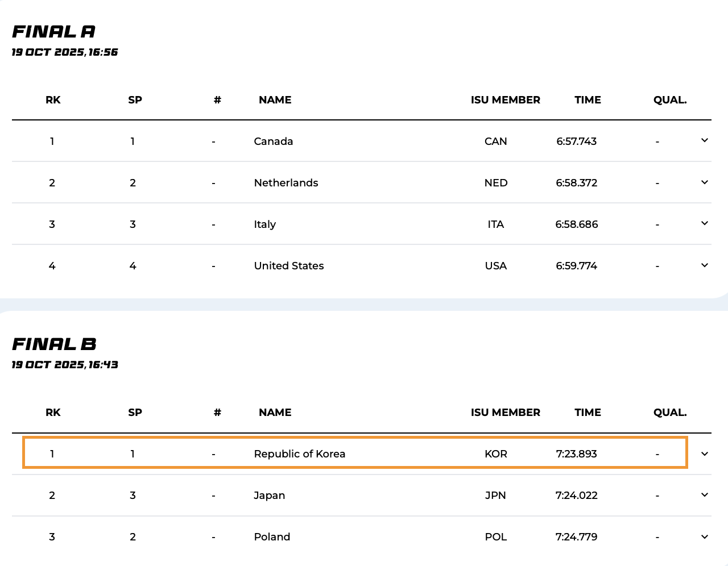The image size is (728, 566).
Task: Expand Netherlands row details chevron
Action: point(704,182)
